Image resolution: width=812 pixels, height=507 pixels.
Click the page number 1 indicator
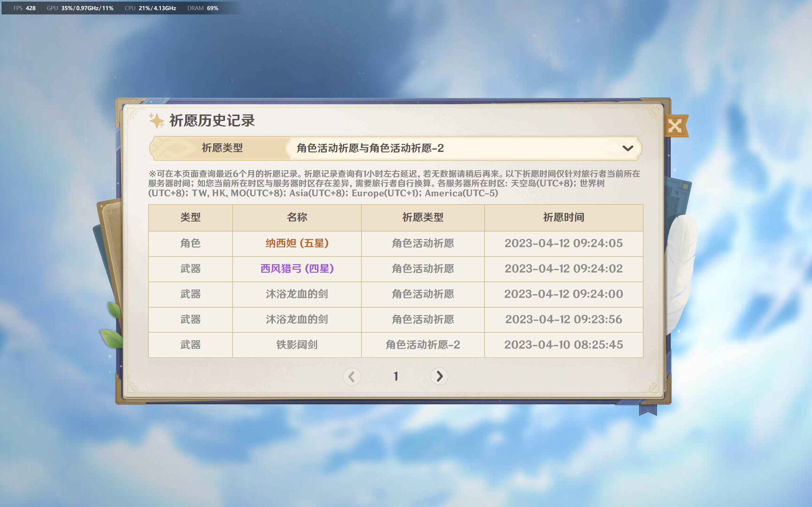(x=396, y=376)
